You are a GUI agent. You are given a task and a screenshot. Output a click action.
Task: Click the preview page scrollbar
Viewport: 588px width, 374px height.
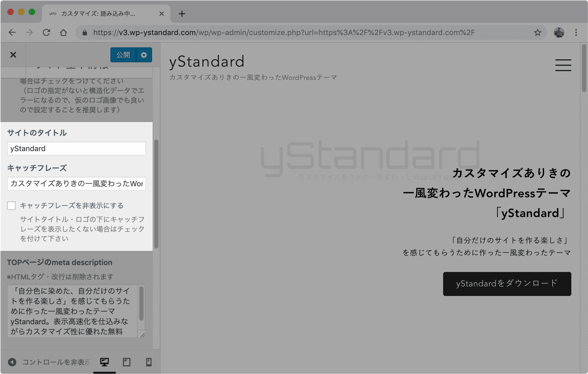(x=584, y=68)
